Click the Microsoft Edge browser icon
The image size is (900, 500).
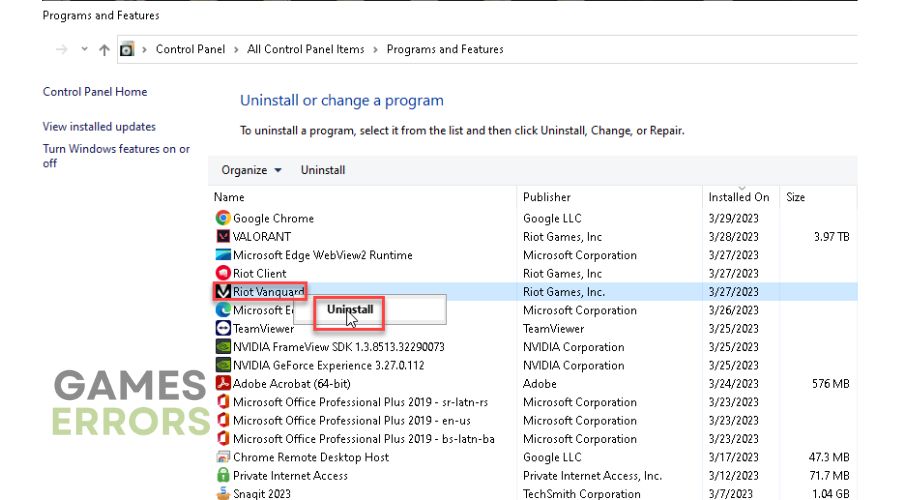click(223, 310)
